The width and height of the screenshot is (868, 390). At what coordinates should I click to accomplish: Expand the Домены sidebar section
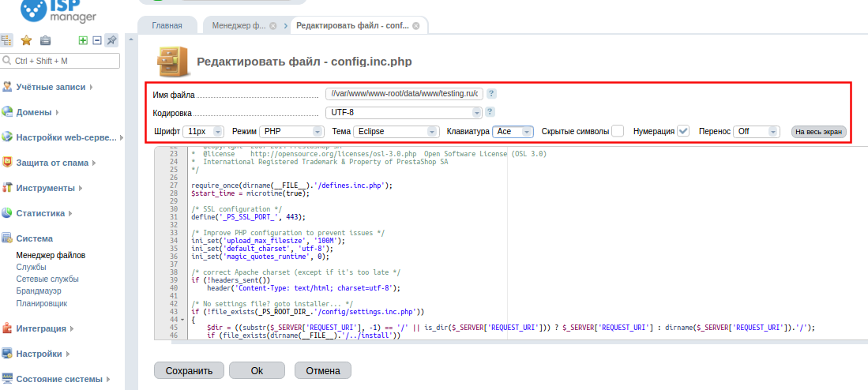(45, 112)
